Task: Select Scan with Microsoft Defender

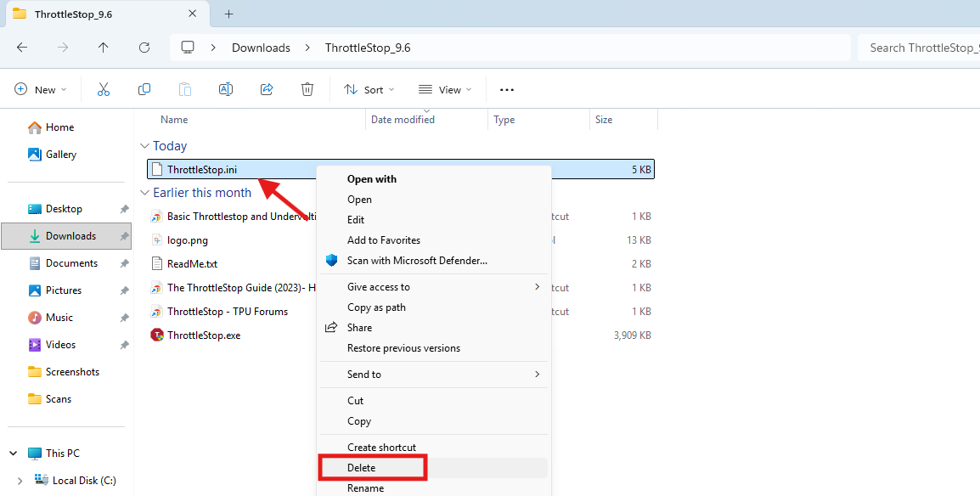Action: [434, 261]
